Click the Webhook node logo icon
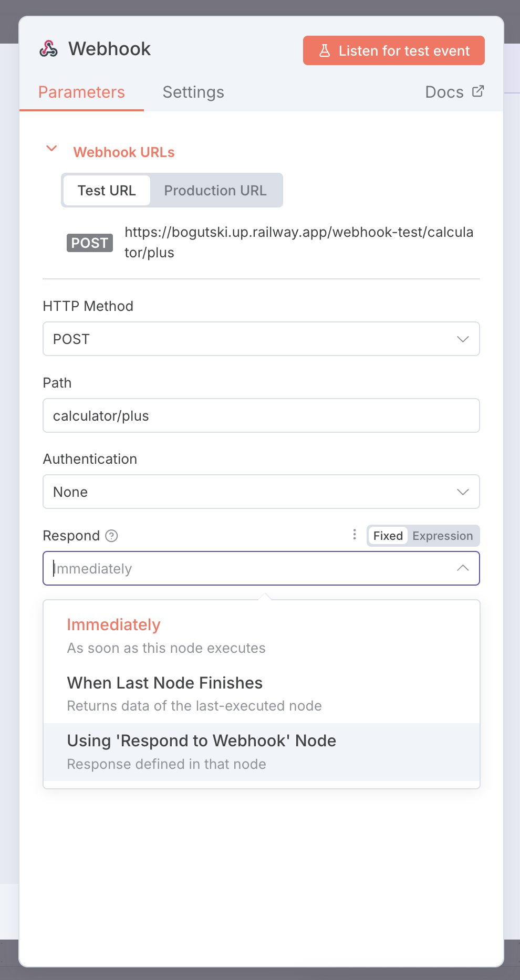The width and height of the screenshot is (520, 980). [49, 49]
